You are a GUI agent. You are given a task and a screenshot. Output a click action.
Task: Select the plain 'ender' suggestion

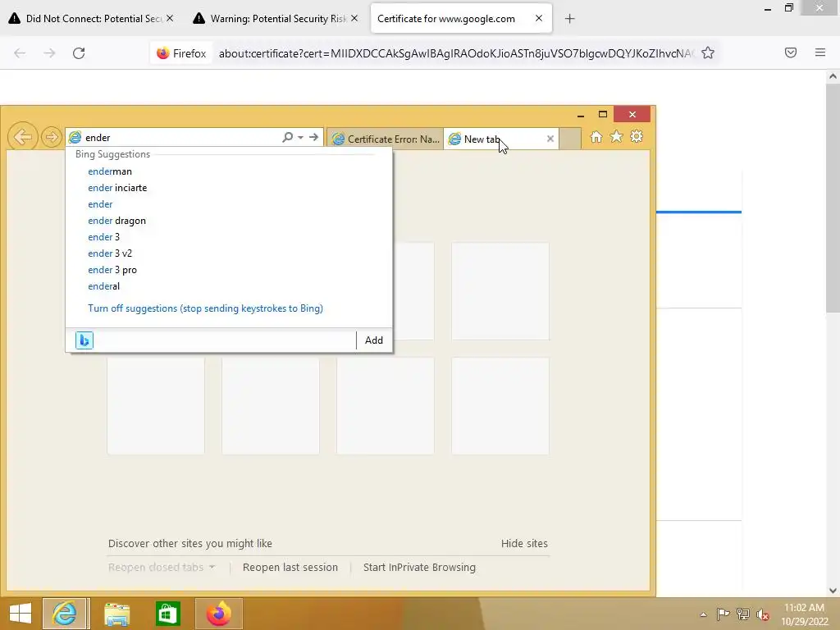click(100, 204)
